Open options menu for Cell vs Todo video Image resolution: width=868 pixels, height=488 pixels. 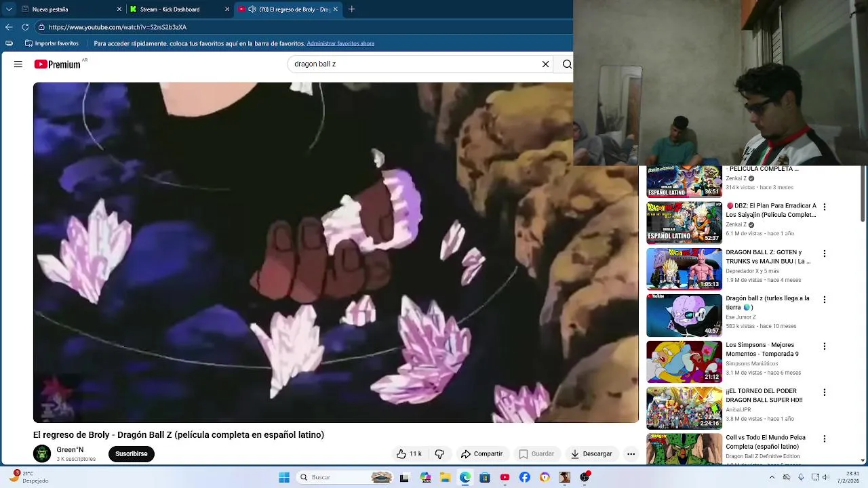click(825, 439)
